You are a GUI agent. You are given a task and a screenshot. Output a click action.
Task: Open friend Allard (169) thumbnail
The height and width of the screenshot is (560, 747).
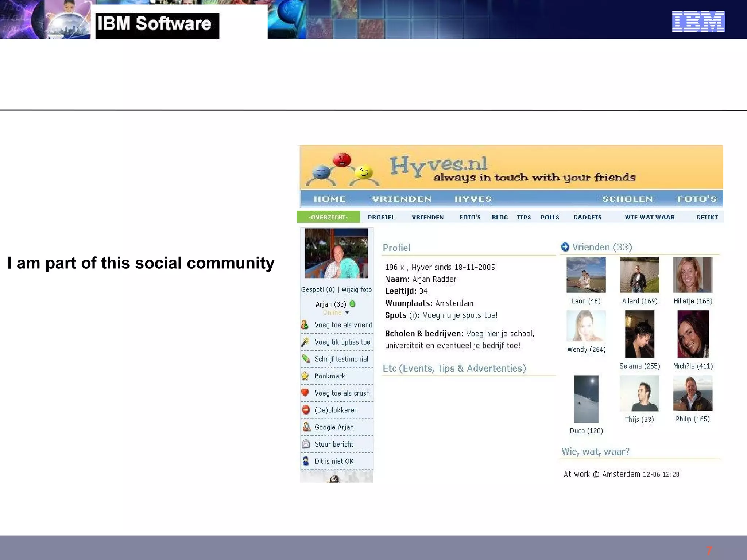click(x=639, y=275)
